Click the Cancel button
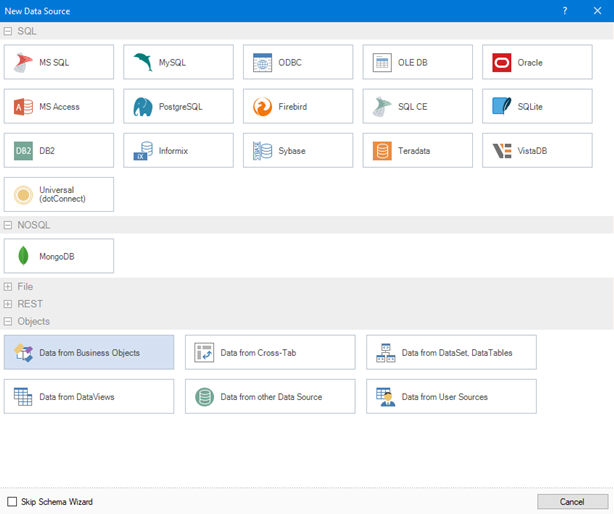This screenshot has height=514, width=614. pos(572,501)
